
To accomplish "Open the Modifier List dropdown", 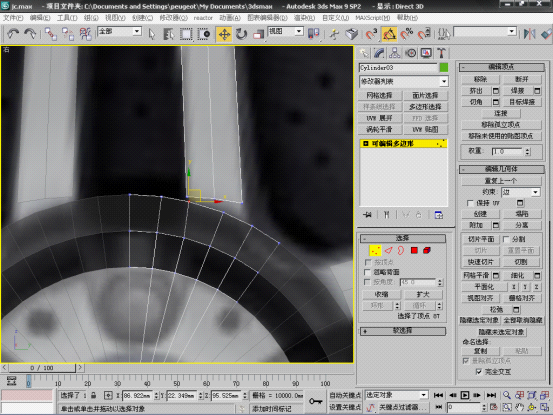I will [x=403, y=81].
